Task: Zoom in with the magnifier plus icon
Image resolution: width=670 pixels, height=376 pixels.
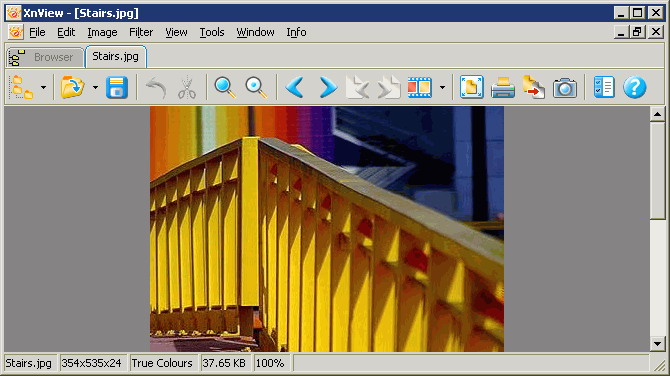Action: (x=225, y=87)
